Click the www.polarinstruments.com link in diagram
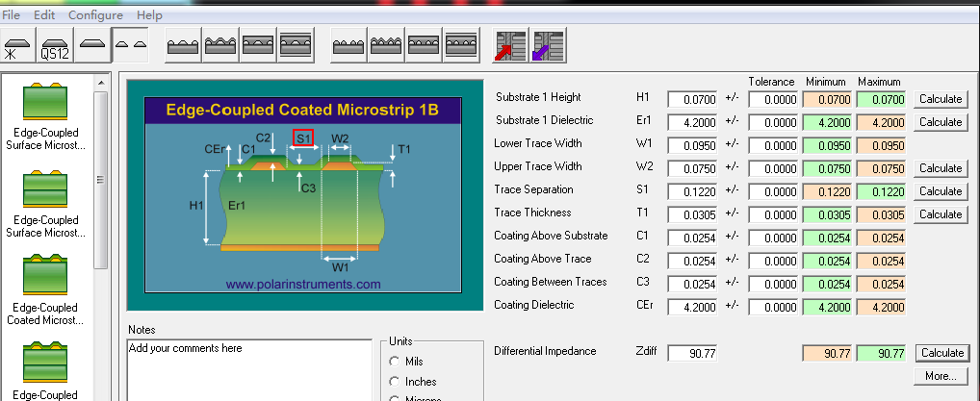The width and height of the screenshot is (980, 401). 303,285
